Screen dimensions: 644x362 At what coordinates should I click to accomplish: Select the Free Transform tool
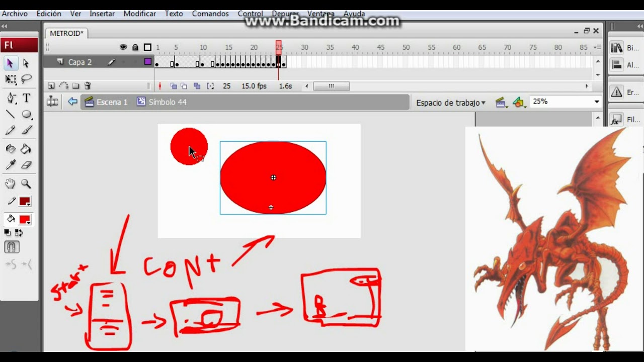point(11,79)
